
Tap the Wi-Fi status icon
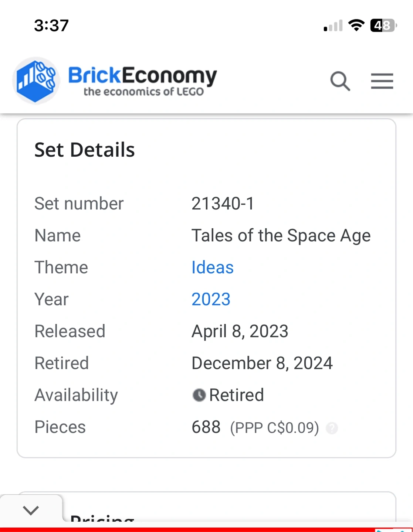pyautogui.click(x=356, y=25)
